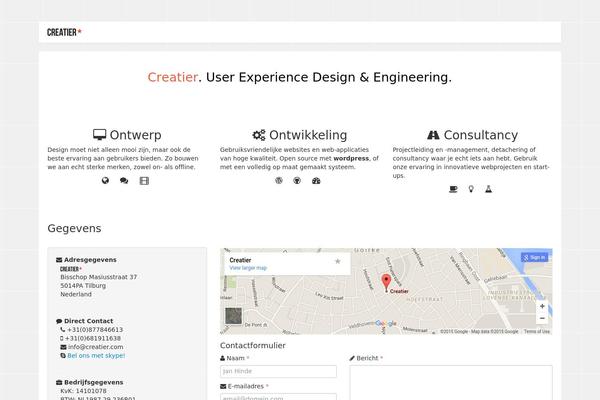Click the pencil icon beside Bericht
The width and height of the screenshot is (600, 400).
pos(352,358)
